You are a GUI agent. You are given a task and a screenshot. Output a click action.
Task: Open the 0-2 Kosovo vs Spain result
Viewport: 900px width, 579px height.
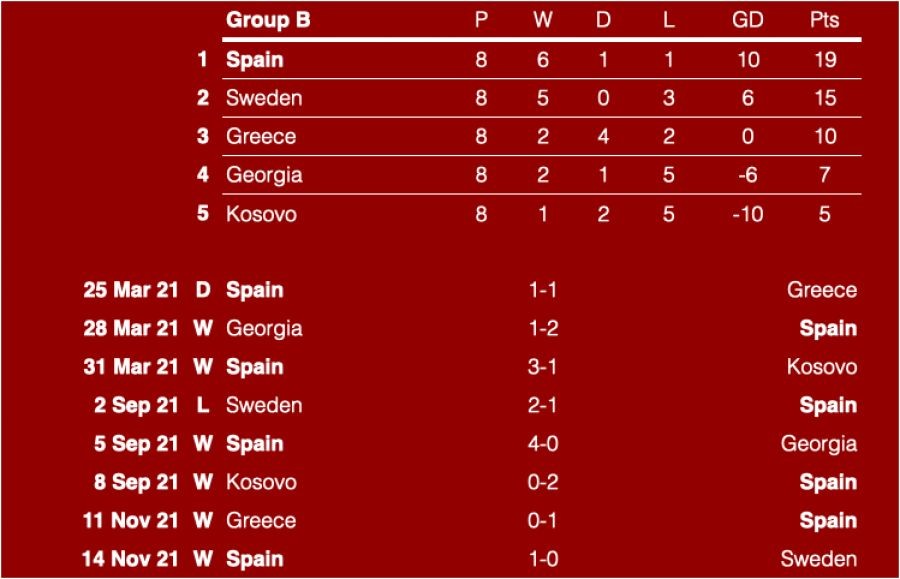(x=542, y=482)
